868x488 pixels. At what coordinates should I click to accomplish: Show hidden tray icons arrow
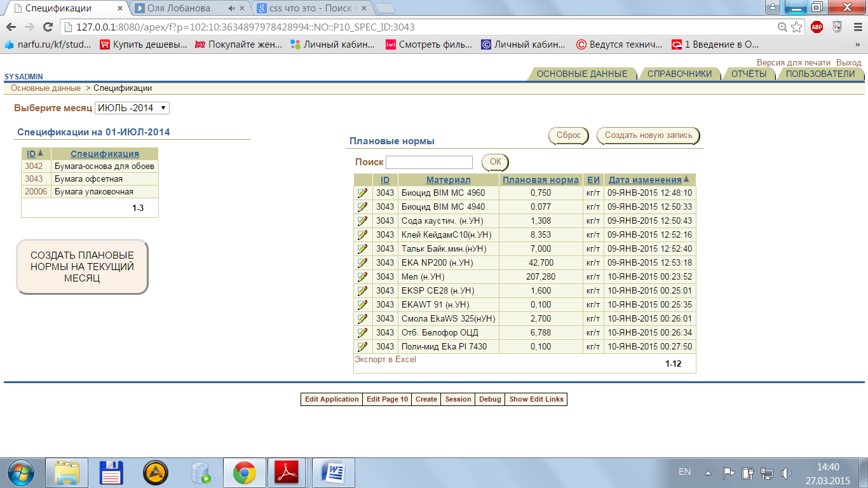click(708, 473)
